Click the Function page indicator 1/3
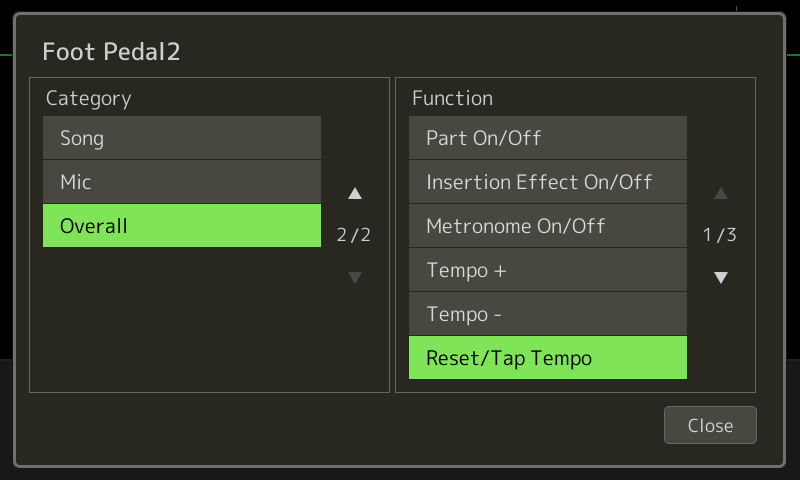800x480 pixels. [x=719, y=235]
